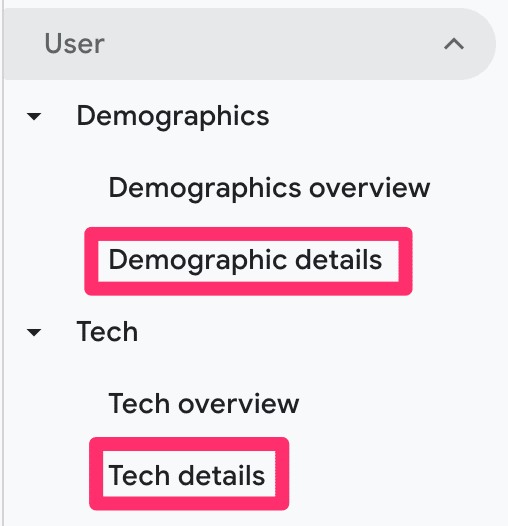Screen dimensions: 508x526
Task: Select the User section header
Action: point(250,44)
